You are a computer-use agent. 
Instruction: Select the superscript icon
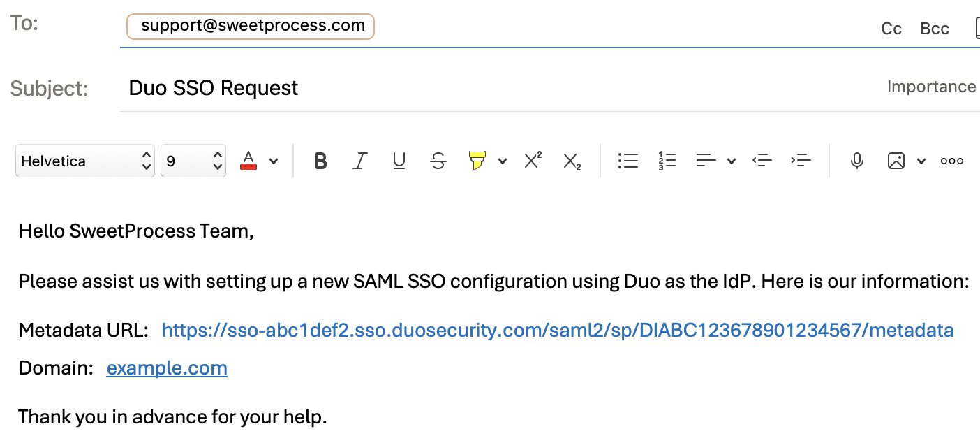pyautogui.click(x=533, y=160)
